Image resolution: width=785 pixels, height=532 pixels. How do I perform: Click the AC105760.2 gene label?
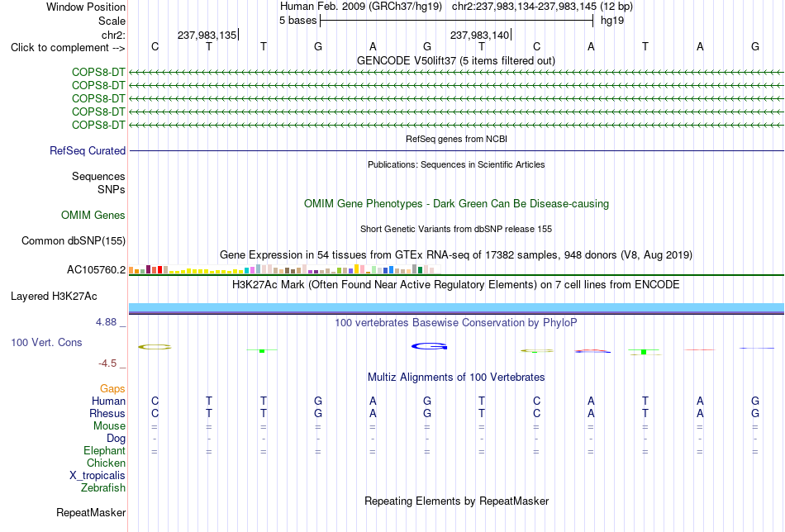[96, 270]
